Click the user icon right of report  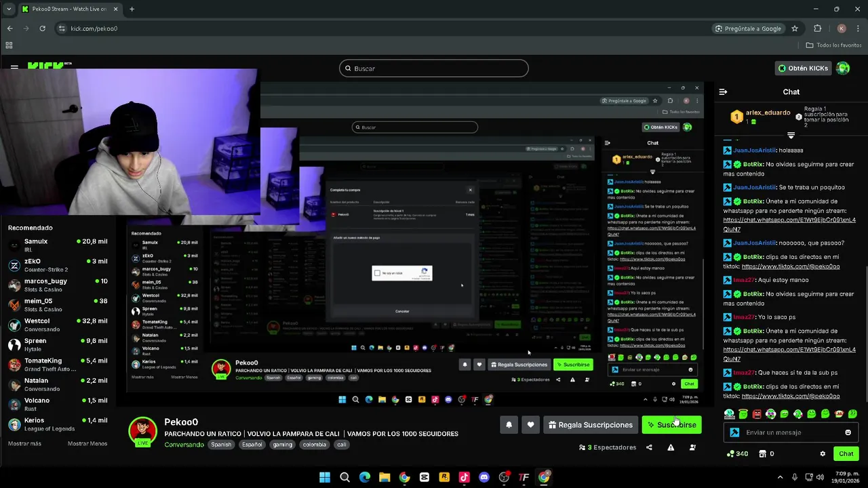pos(692,447)
